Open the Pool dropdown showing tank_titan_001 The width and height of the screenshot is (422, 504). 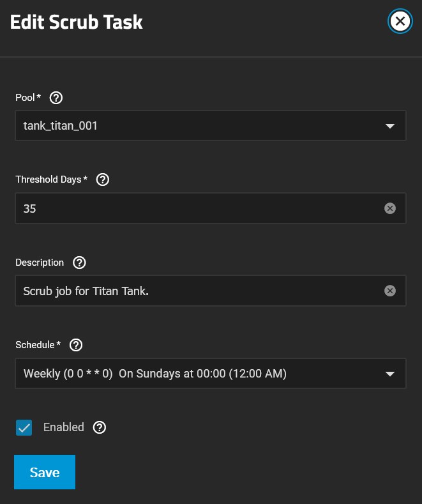[x=211, y=126]
